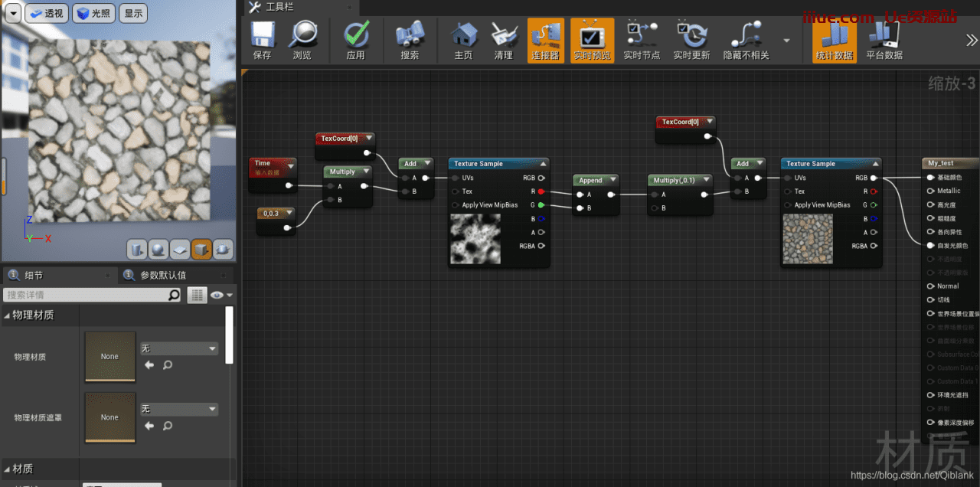
Task: Click the 物理材质 None asset thumbnail
Action: pyautogui.click(x=109, y=356)
